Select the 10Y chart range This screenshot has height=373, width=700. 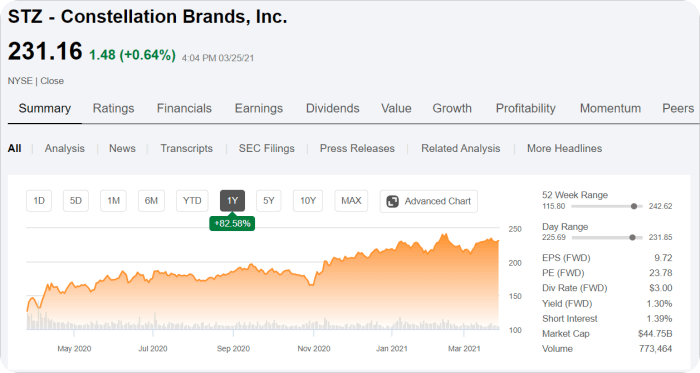(x=308, y=201)
